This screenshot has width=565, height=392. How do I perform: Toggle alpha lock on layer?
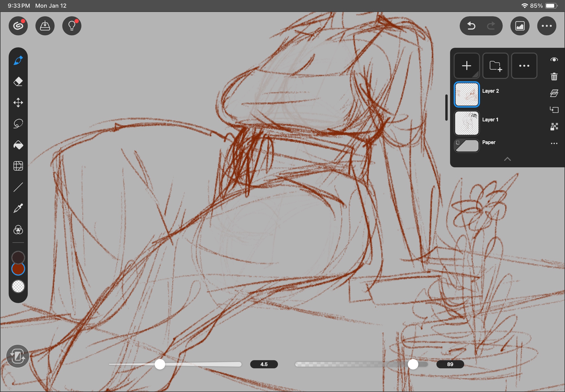554,126
